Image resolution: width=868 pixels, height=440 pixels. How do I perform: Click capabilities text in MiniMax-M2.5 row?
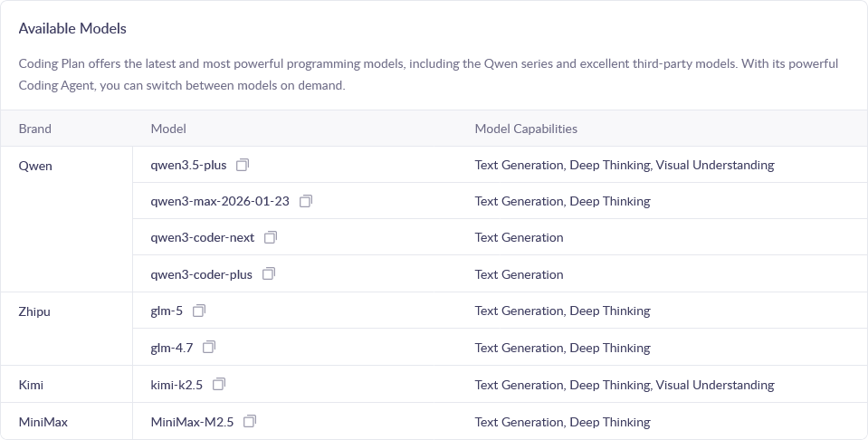point(562,422)
